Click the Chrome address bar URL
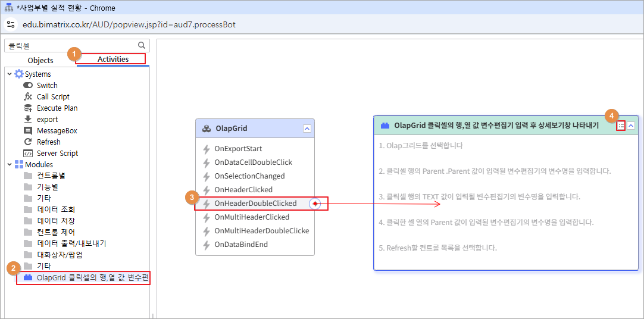 pos(129,24)
